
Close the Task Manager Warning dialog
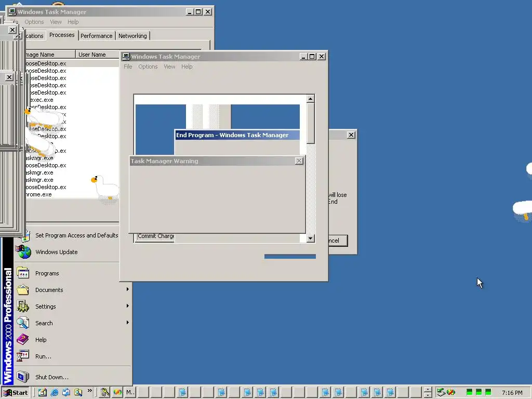click(x=299, y=161)
